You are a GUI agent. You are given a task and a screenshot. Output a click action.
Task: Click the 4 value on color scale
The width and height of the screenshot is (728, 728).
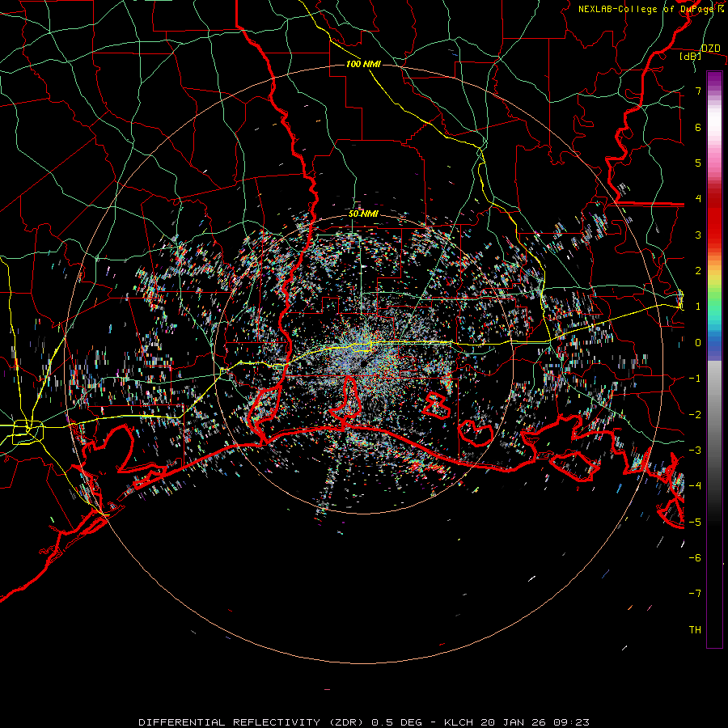tap(698, 199)
